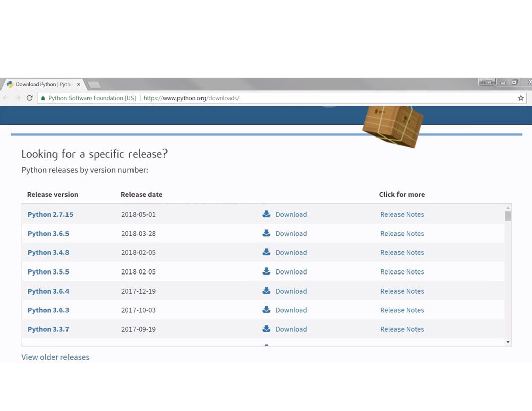Open Release Notes for Python 3.6.4
The width and height of the screenshot is (532, 411).
click(402, 291)
